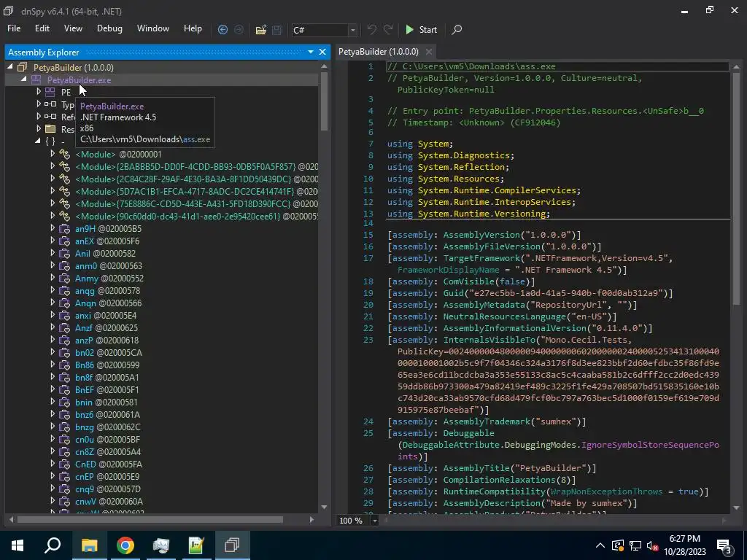Click the Navigate Backward arrow icon
The width and height of the screenshot is (747, 560).
[222, 29]
